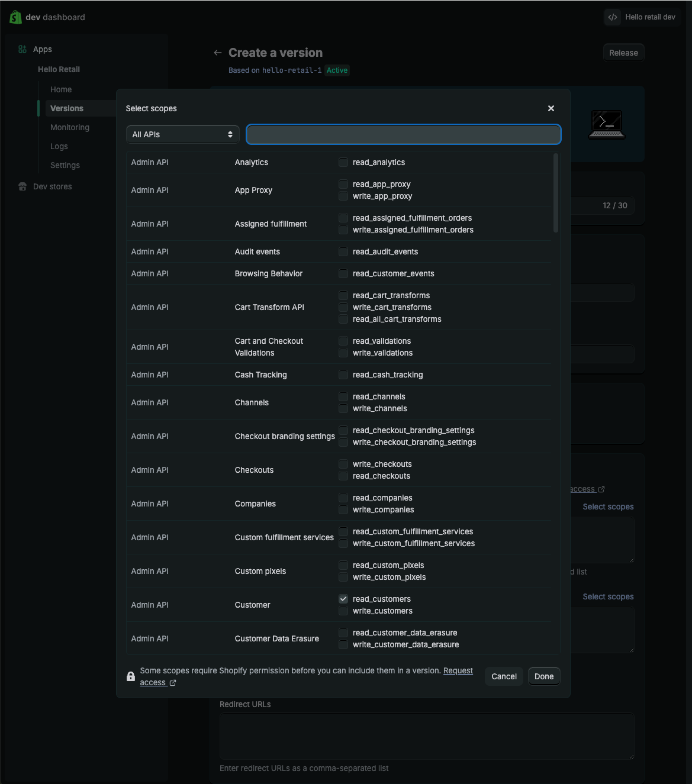This screenshot has width=692, height=784.
Task: Click the code icon next to Hello retail dev
Action: coord(613,17)
